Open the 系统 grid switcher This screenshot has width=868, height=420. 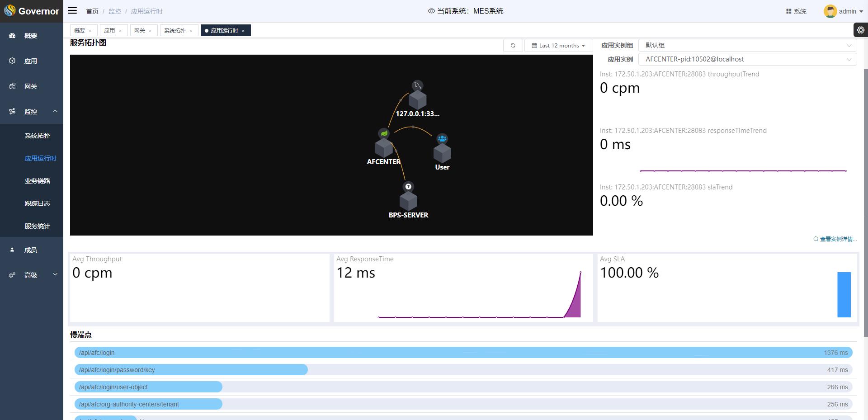coord(796,11)
